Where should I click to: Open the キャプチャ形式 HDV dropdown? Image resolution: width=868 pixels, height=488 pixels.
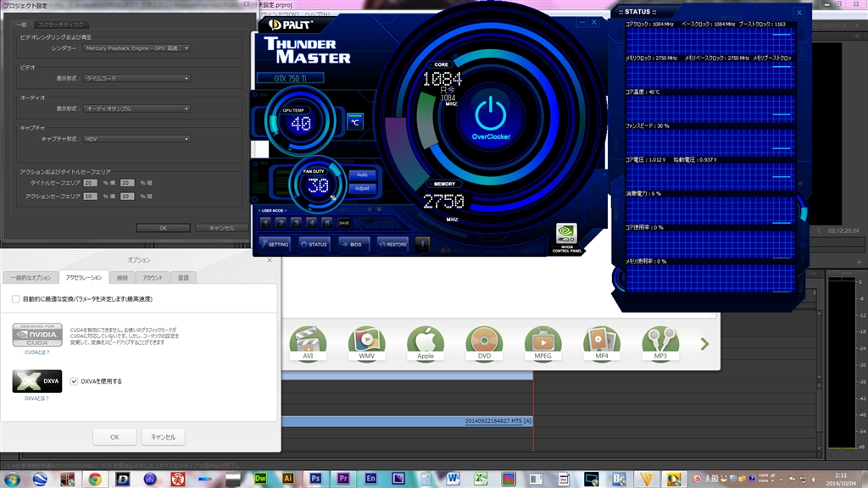(x=136, y=139)
